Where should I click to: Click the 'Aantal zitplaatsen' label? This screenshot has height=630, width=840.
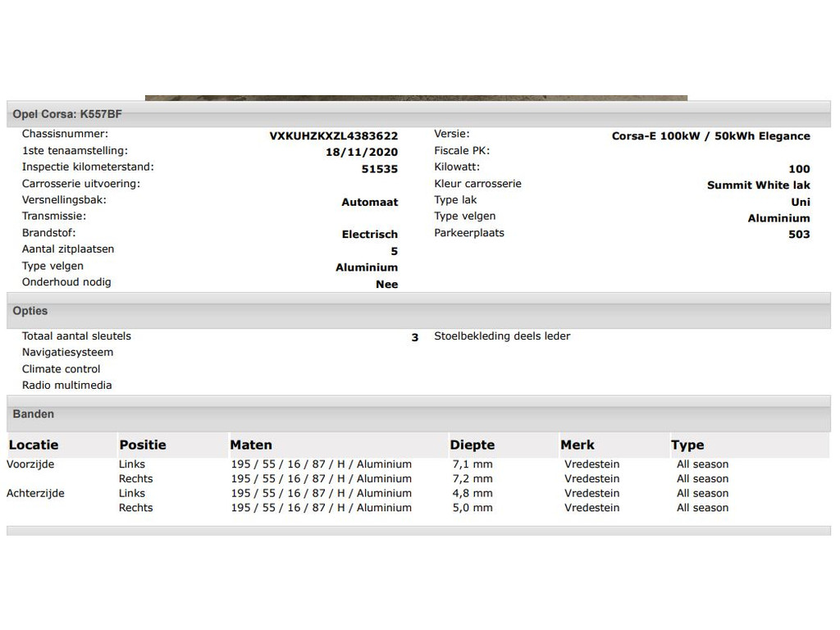68,249
